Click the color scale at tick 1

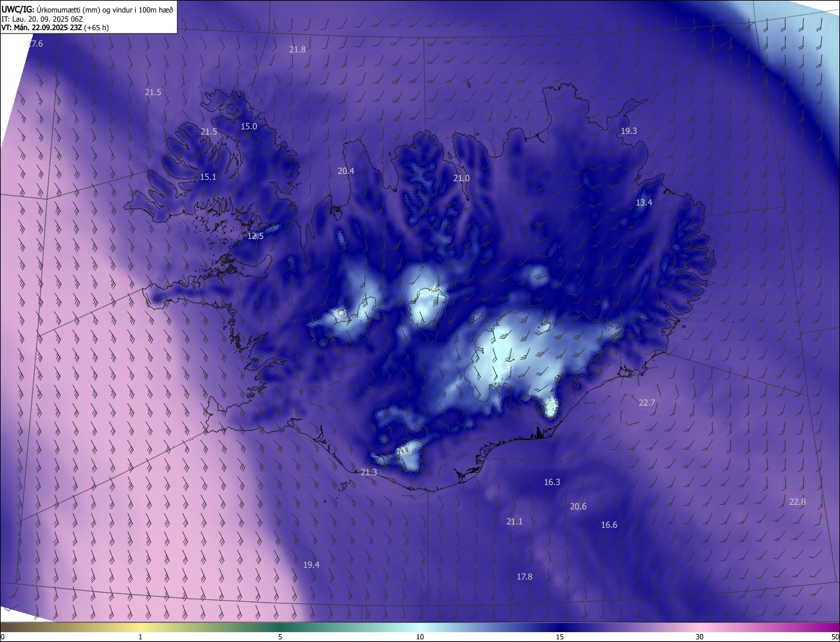pos(140,637)
